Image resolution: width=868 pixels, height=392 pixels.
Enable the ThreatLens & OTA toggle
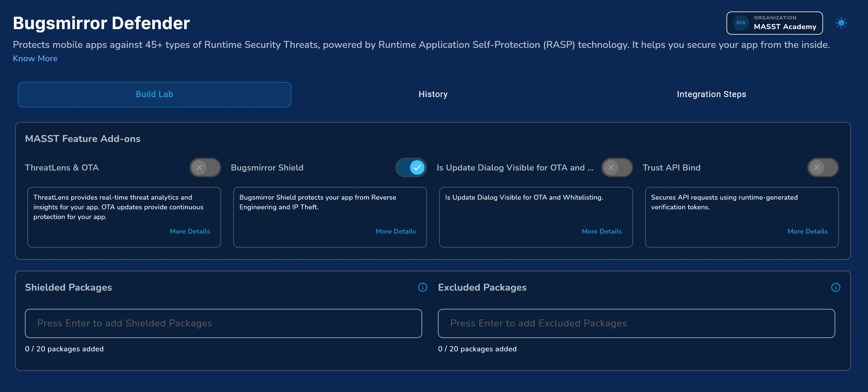pyautogui.click(x=205, y=167)
